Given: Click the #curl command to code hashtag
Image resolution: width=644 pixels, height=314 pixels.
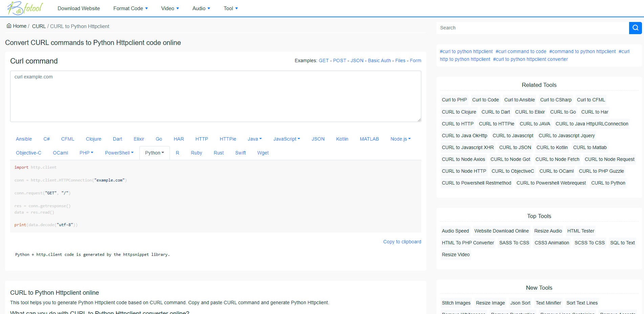Looking at the screenshot, I should (x=521, y=51).
